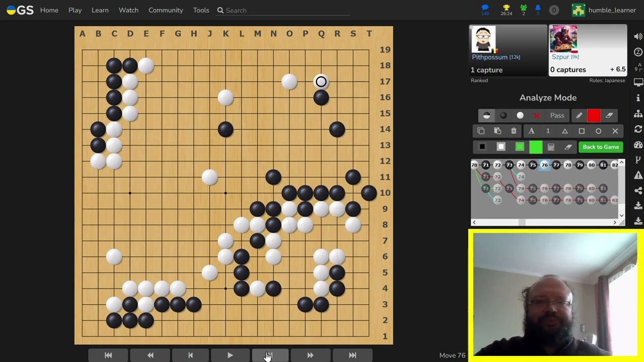The width and height of the screenshot is (644, 362).
Task: Select the triangle mark tool
Action: 565,131
